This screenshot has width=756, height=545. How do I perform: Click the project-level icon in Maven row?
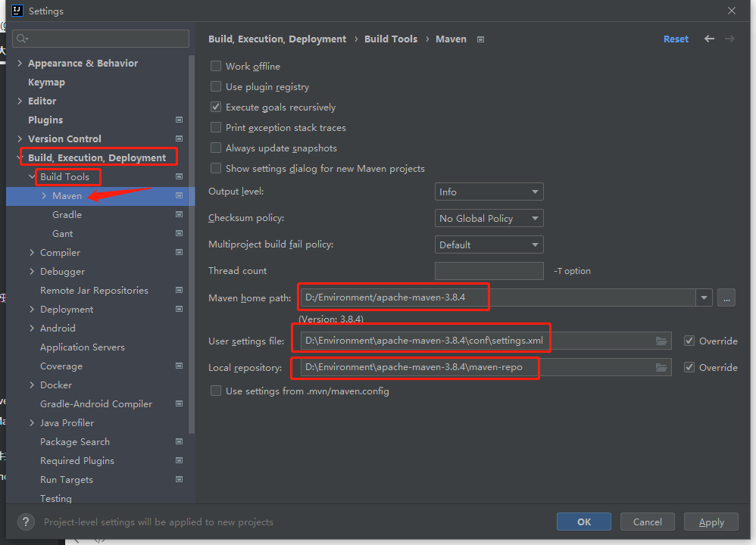[179, 195]
